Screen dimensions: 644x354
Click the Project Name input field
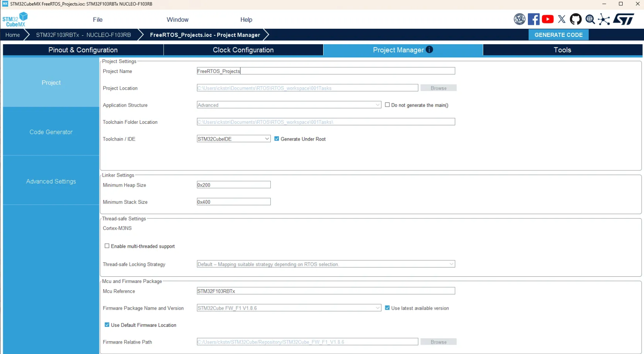click(326, 71)
